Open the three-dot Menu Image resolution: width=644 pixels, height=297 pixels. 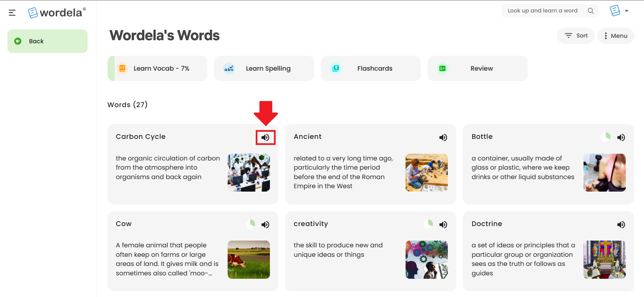pos(616,36)
